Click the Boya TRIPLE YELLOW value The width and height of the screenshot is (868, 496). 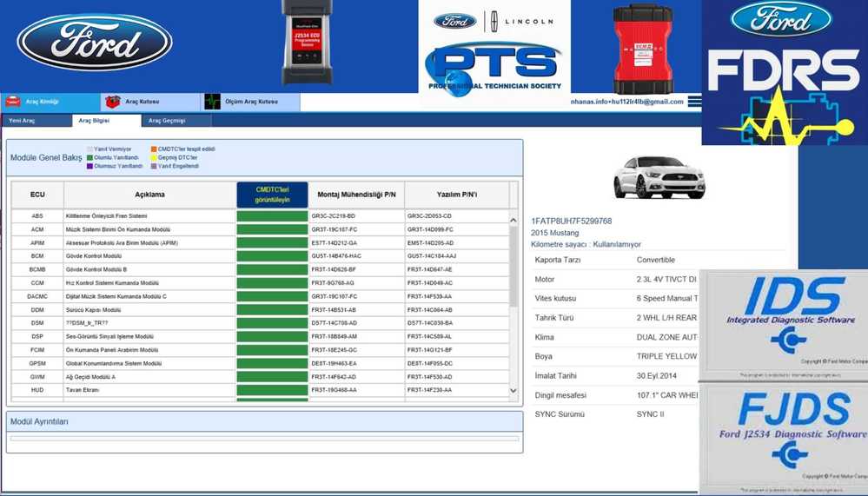(x=667, y=356)
